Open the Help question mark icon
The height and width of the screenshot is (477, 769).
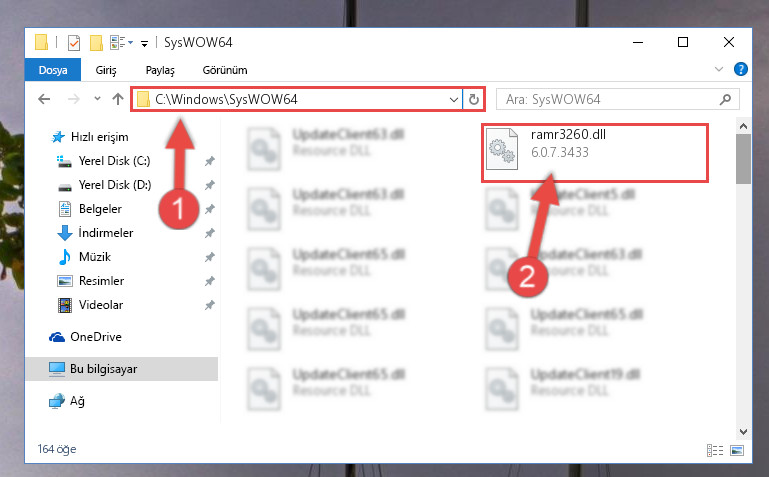pos(741,69)
